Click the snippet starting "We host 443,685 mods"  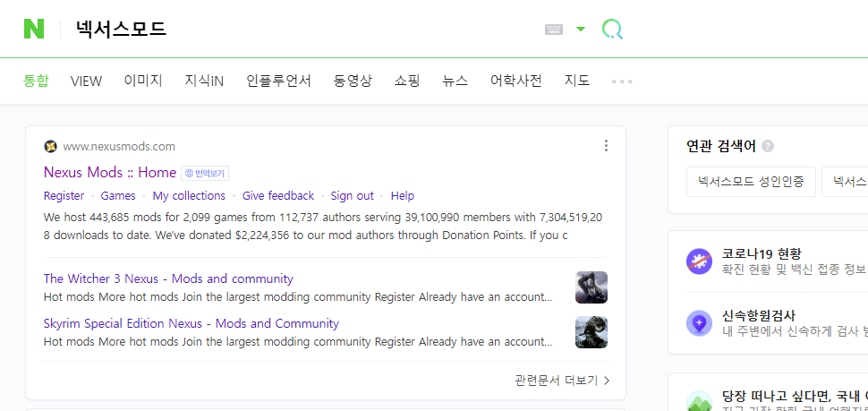tap(323, 226)
